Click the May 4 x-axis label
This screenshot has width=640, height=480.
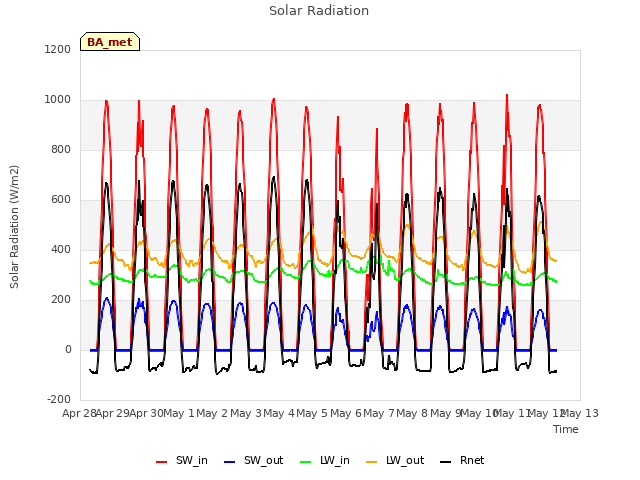coord(279,413)
